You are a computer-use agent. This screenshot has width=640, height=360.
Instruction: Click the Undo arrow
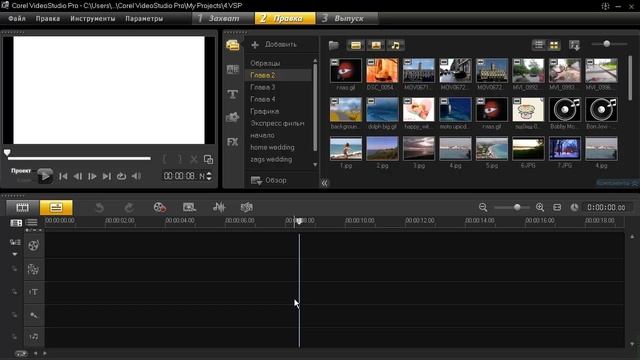click(99, 208)
